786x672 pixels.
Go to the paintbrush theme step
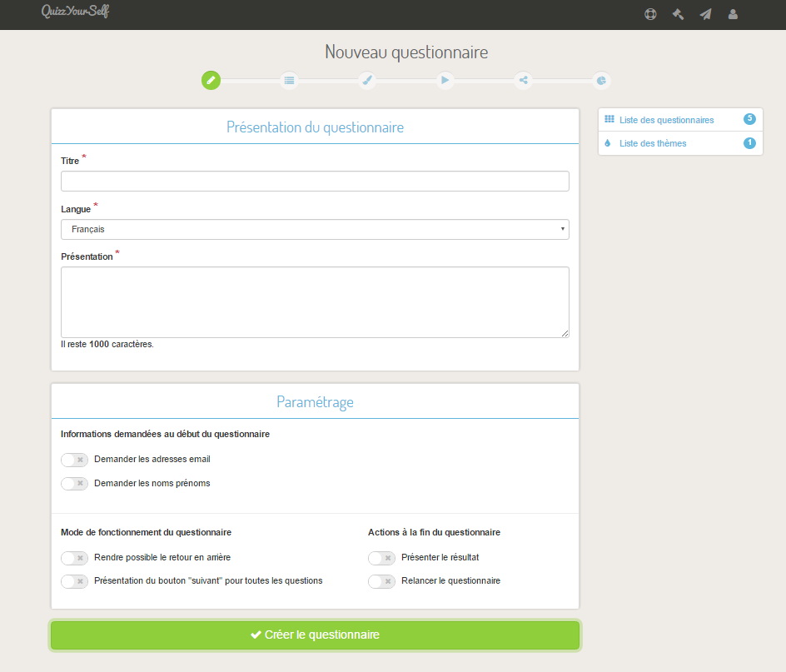point(367,81)
